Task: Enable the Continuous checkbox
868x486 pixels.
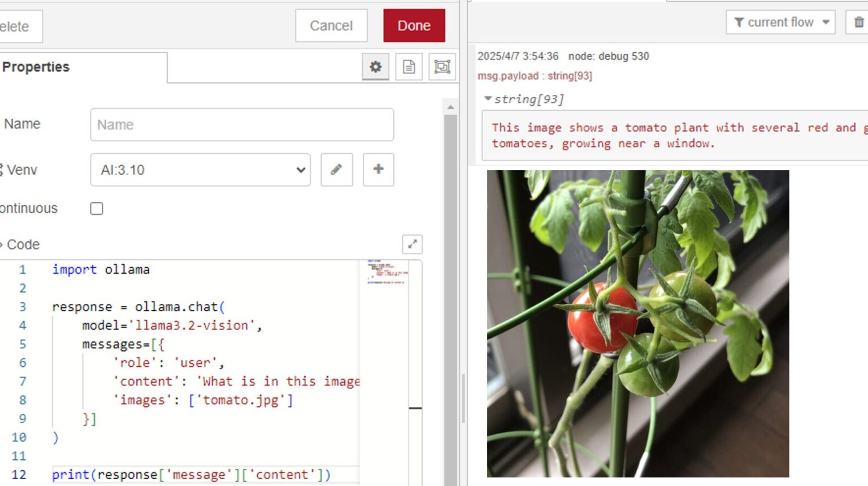Action: tap(96, 209)
